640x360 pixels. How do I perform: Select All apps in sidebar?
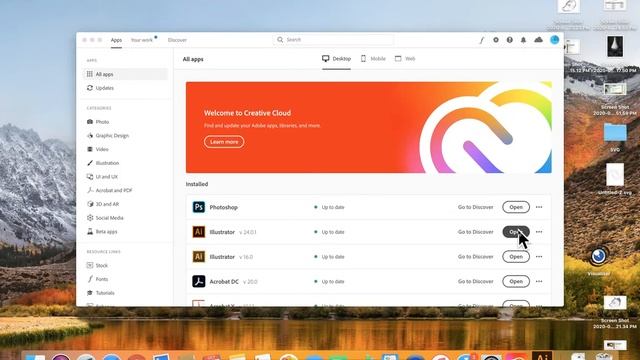coord(125,74)
